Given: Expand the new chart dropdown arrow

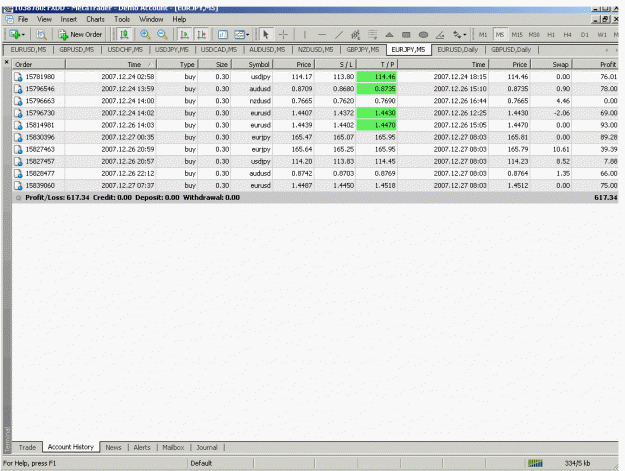Looking at the screenshot, I should tap(23, 35).
